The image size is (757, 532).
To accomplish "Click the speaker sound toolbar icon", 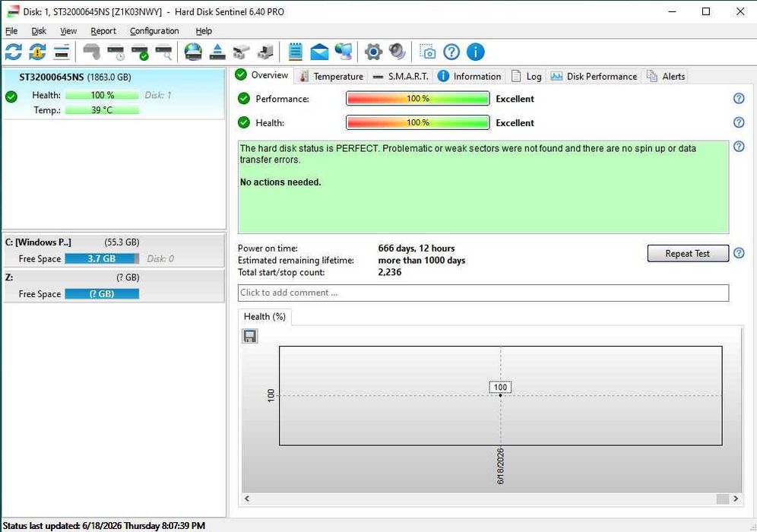I will pyautogui.click(x=398, y=52).
